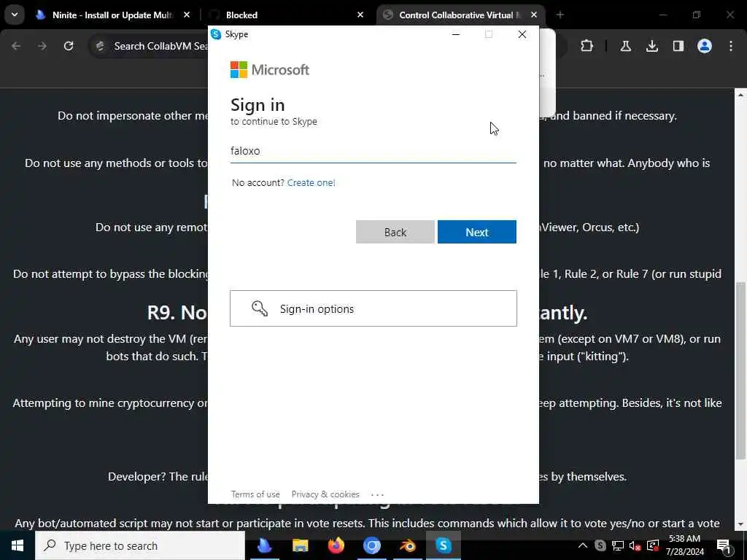Go forward in the browser

[x=42, y=46]
